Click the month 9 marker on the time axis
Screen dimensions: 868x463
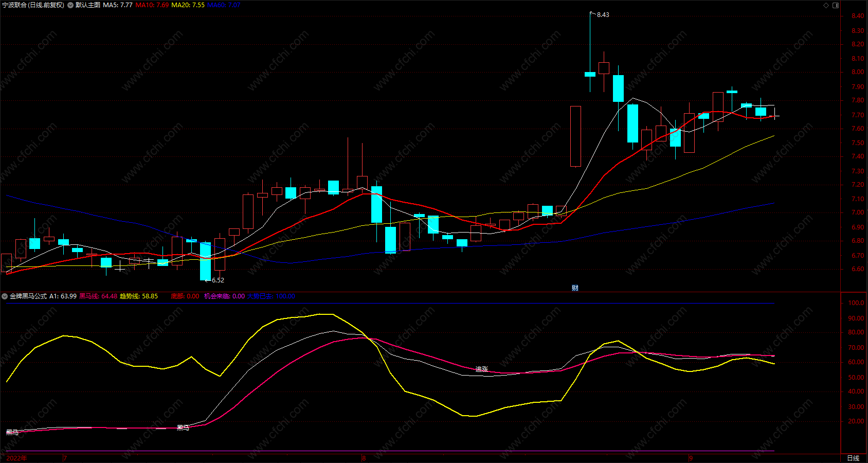coord(691,458)
